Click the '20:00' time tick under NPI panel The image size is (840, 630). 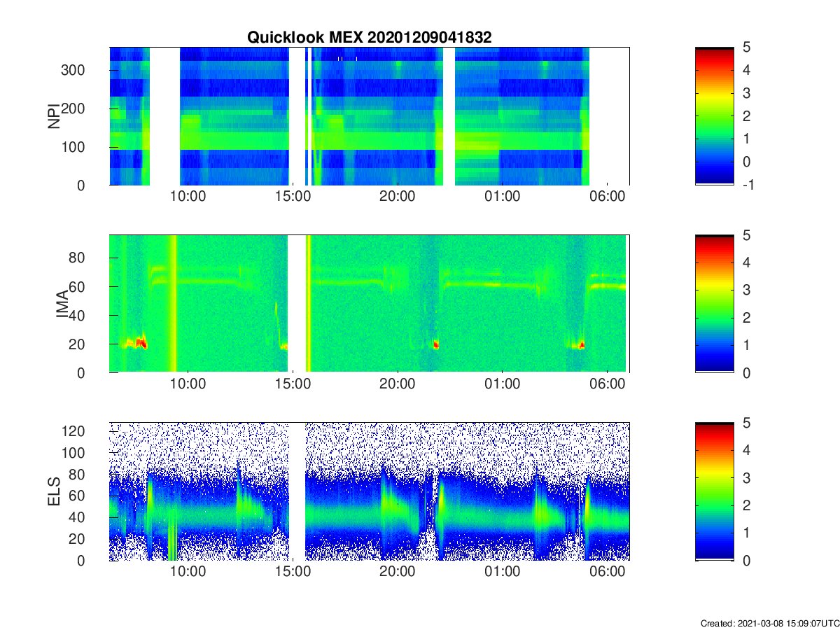click(398, 196)
